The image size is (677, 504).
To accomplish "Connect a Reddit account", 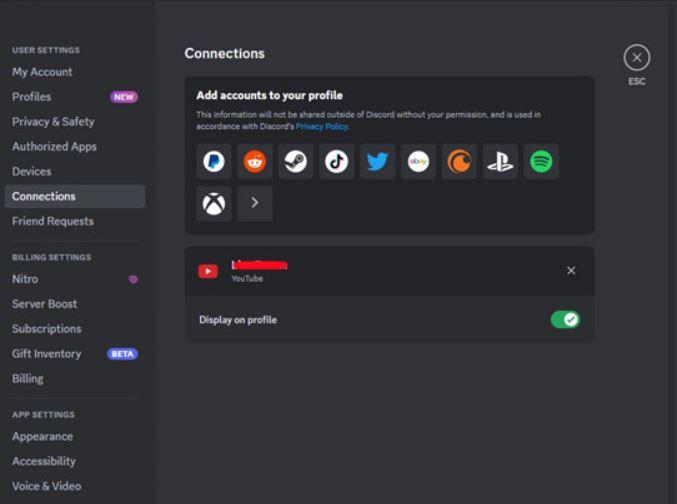I will click(255, 162).
